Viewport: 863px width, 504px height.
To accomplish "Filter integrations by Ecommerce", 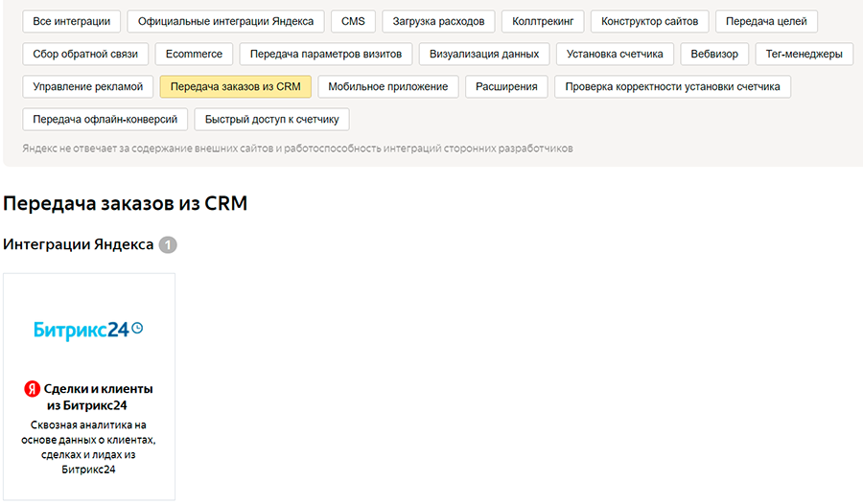I will click(194, 54).
